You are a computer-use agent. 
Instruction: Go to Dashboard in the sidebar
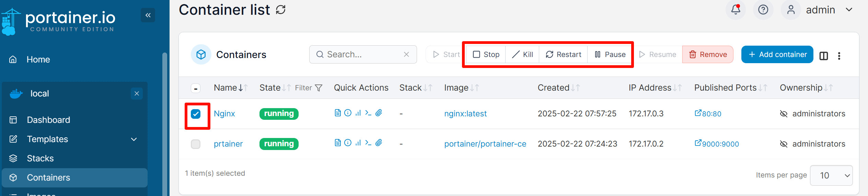[x=48, y=120]
